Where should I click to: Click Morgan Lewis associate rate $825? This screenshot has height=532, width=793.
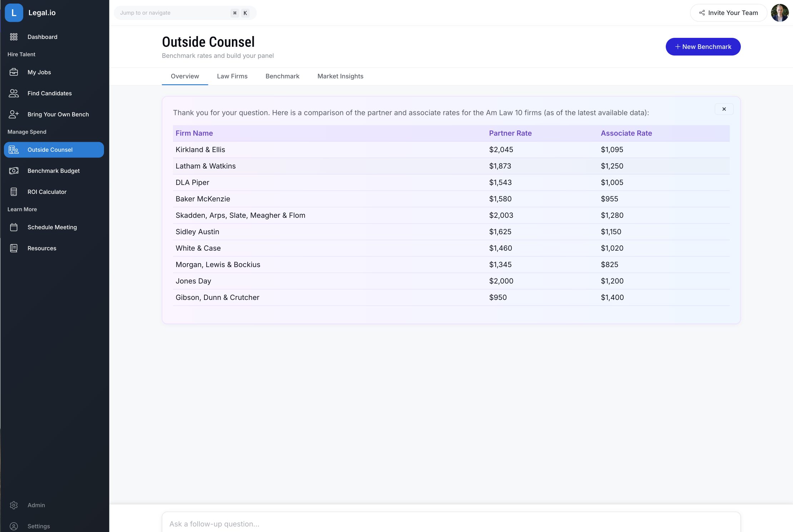pyautogui.click(x=609, y=265)
